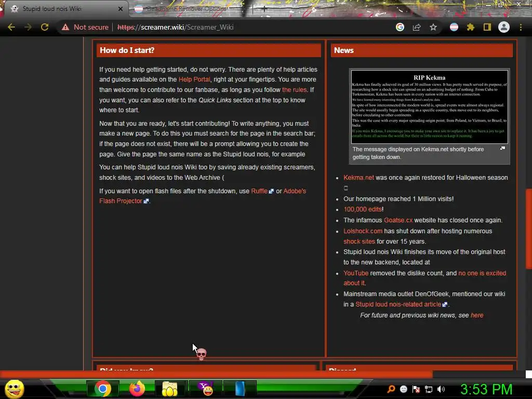Open the Not secure site warning
532x399 pixels.
coord(85,27)
